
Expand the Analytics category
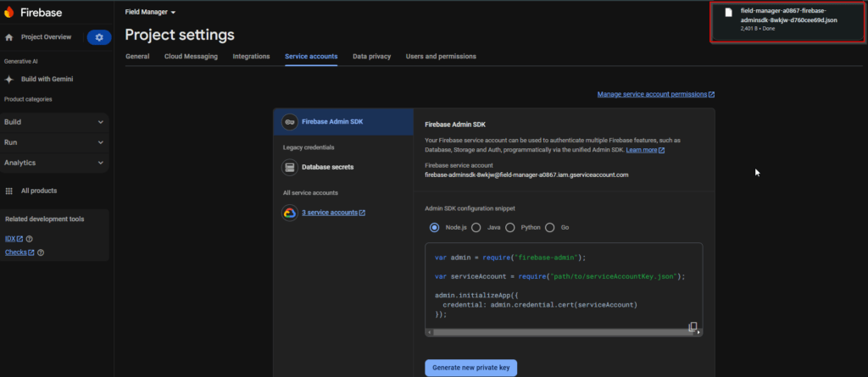click(x=54, y=164)
